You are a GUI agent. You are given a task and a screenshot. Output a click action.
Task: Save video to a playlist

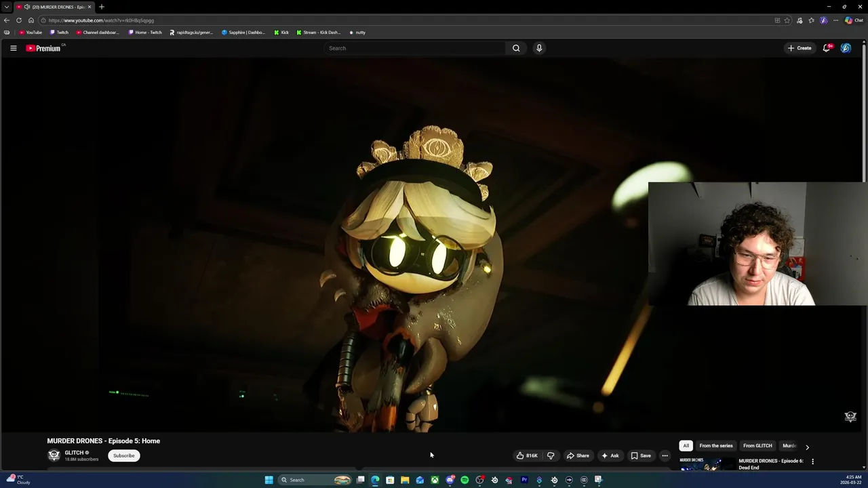[641, 455]
